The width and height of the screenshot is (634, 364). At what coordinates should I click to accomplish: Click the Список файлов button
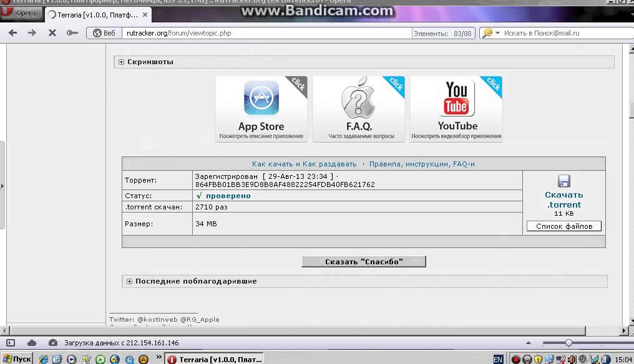pyautogui.click(x=564, y=226)
